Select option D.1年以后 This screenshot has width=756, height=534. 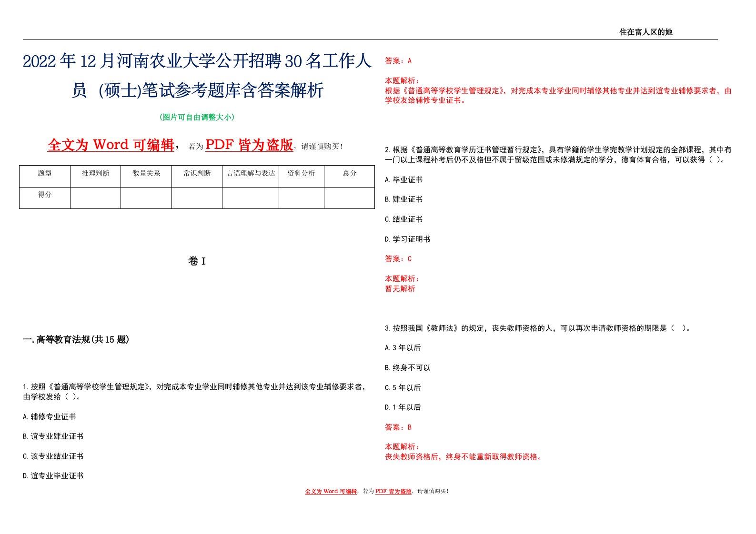[403, 407]
